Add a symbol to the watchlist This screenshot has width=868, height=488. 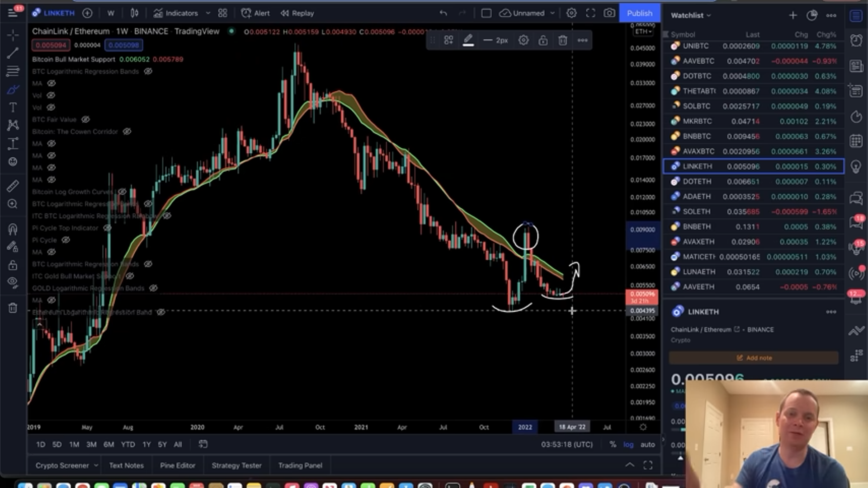pyautogui.click(x=793, y=15)
